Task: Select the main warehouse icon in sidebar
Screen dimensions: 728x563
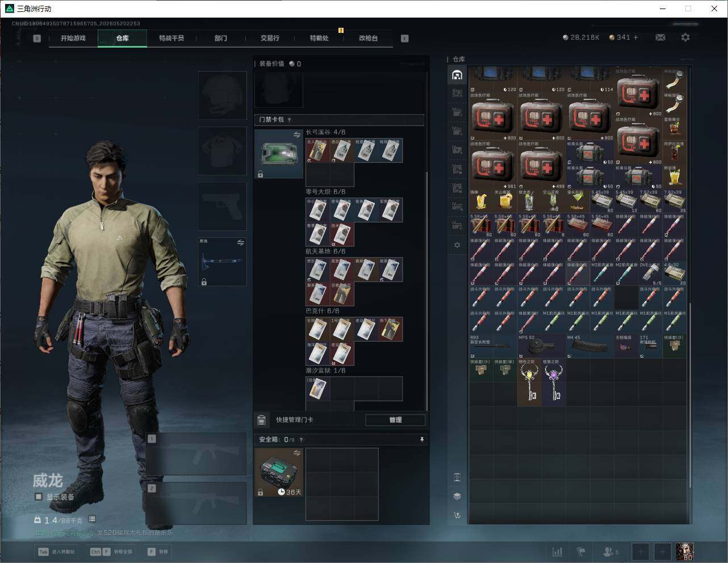Action: pyautogui.click(x=457, y=75)
